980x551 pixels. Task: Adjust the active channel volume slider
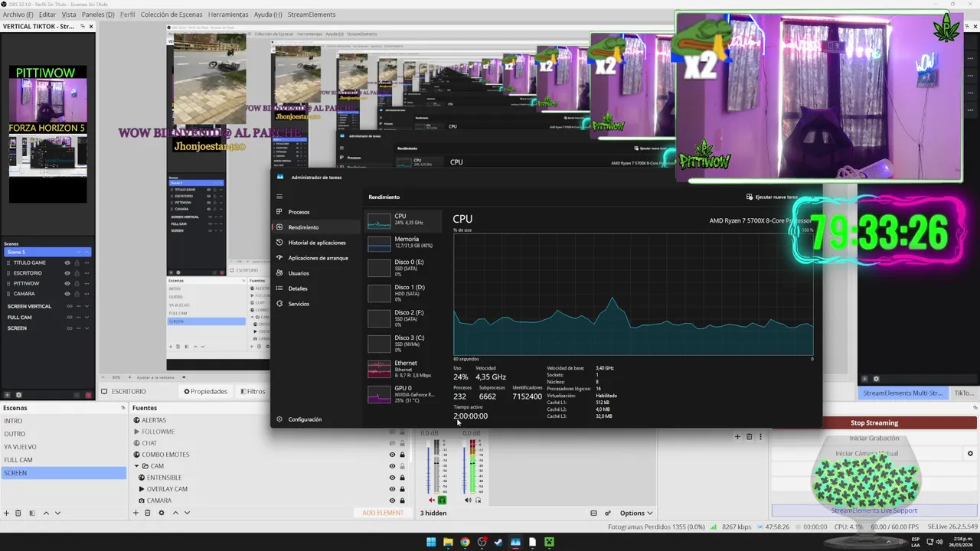[465, 468]
